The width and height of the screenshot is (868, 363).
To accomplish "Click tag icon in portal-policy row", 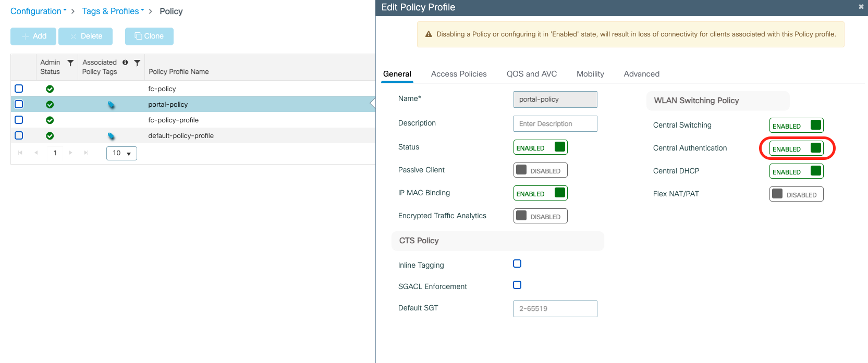I will (111, 105).
